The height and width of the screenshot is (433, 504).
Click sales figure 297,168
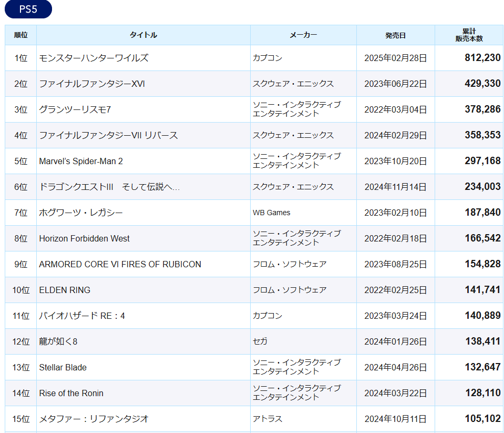click(482, 161)
